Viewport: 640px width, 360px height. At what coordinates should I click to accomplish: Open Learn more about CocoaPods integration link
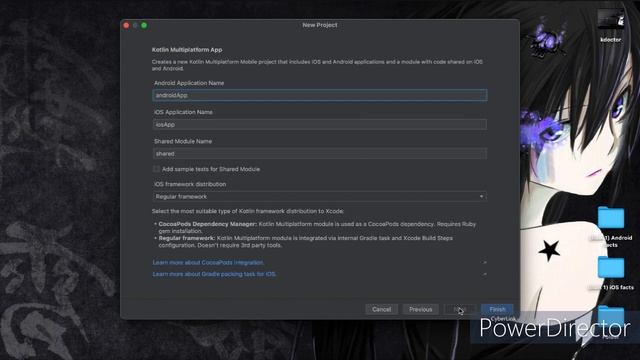[208, 262]
